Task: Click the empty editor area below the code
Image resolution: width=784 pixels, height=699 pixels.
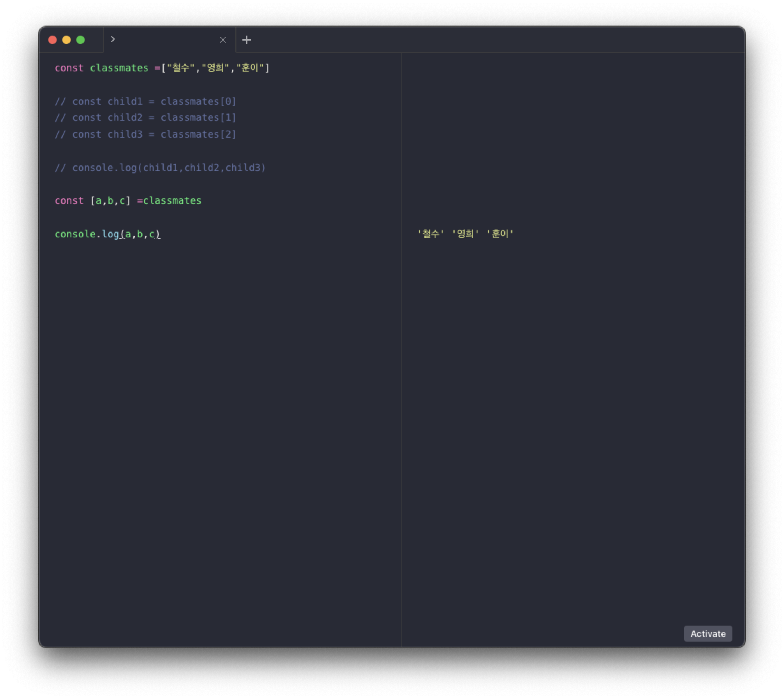Action: click(219, 422)
